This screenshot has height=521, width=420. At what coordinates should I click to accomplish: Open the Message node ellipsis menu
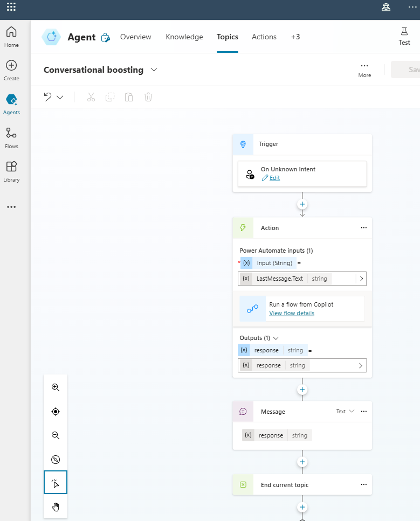364,411
